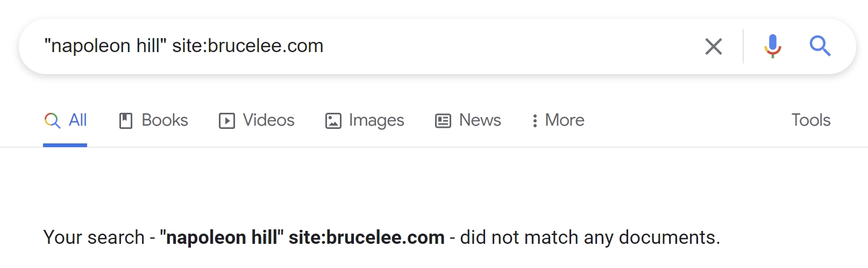The width and height of the screenshot is (868, 268).
Task: Click the picture icon beside Images
Action: tap(333, 121)
